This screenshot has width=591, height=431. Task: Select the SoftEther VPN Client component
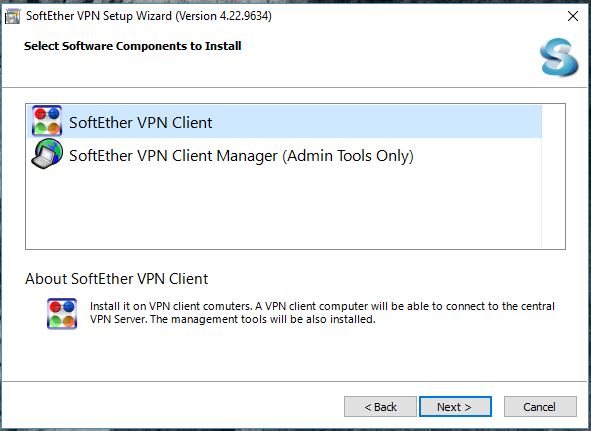(x=285, y=121)
